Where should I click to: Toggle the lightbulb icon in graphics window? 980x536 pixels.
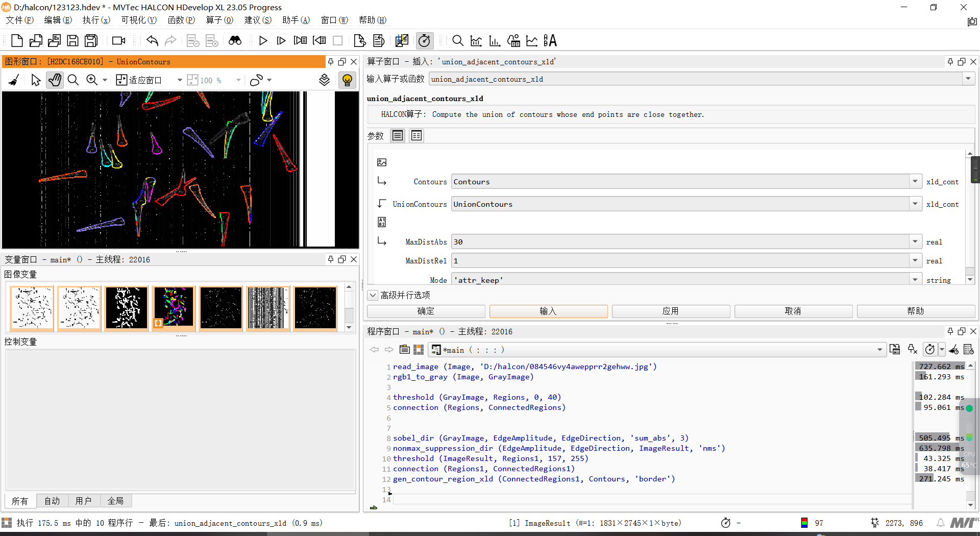tap(347, 80)
